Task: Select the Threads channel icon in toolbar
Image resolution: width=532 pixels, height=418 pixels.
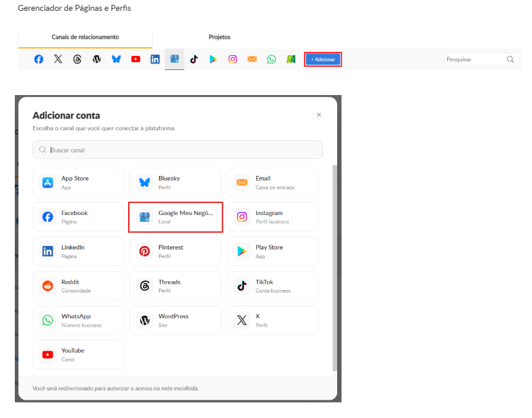Action: click(78, 59)
